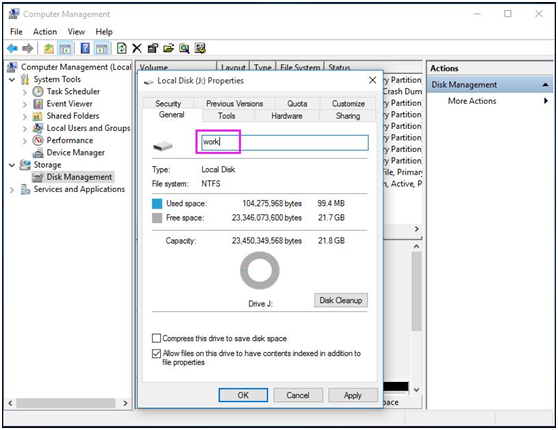Click the Disk Cleanup button
Viewport: 558px width, 430px height.
(341, 300)
